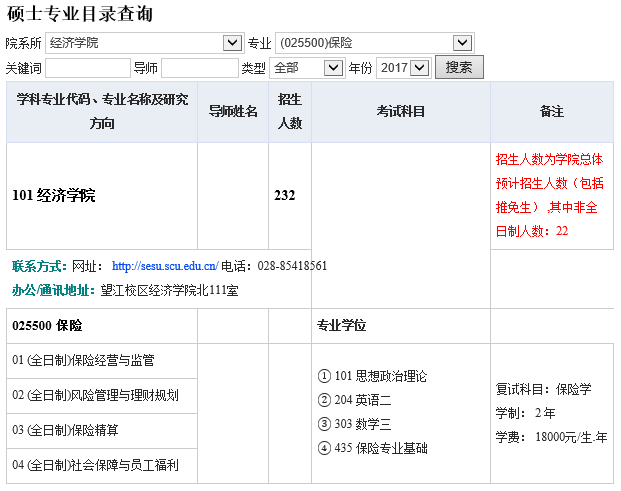Click research direction 03 保险精算
Image resolution: width=621 pixels, height=491 pixels.
tap(65, 430)
